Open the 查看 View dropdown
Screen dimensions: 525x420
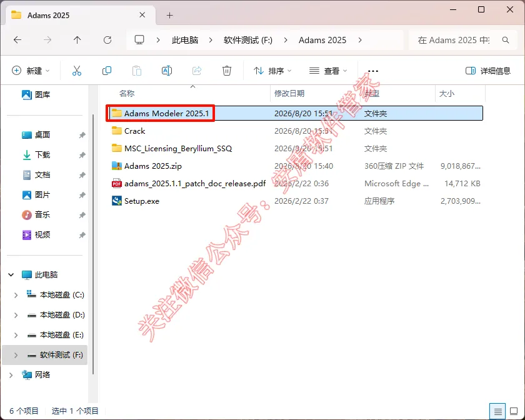[327, 71]
